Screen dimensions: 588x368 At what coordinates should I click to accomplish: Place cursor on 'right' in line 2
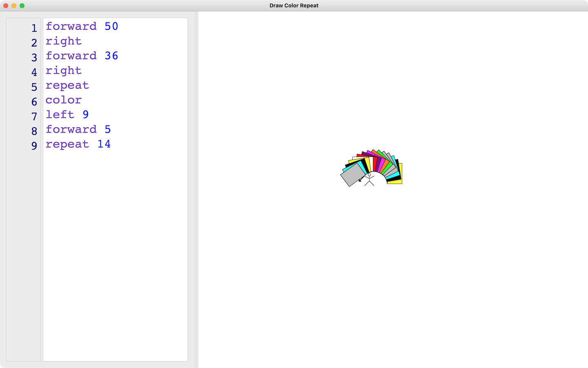tap(63, 41)
